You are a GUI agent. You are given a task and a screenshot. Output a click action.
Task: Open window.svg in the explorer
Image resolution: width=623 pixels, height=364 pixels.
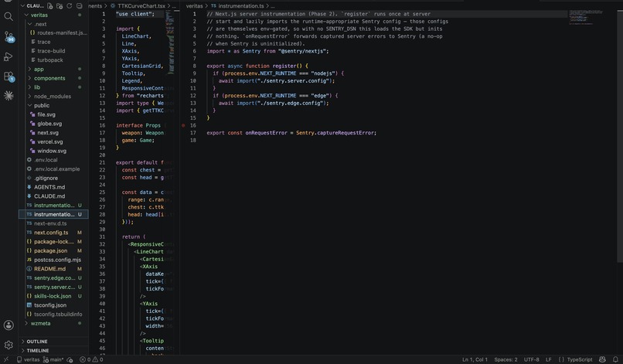coord(53,151)
